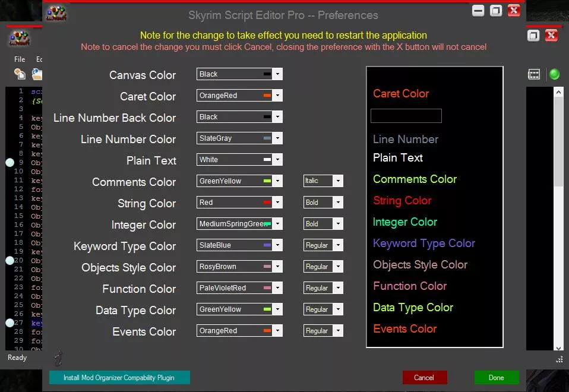Click the editor scrollbar up arrow
Viewport: 569px width, 392px height.
[558, 91]
